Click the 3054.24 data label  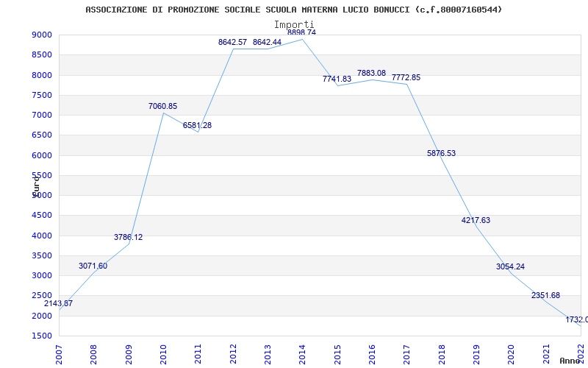click(510, 266)
